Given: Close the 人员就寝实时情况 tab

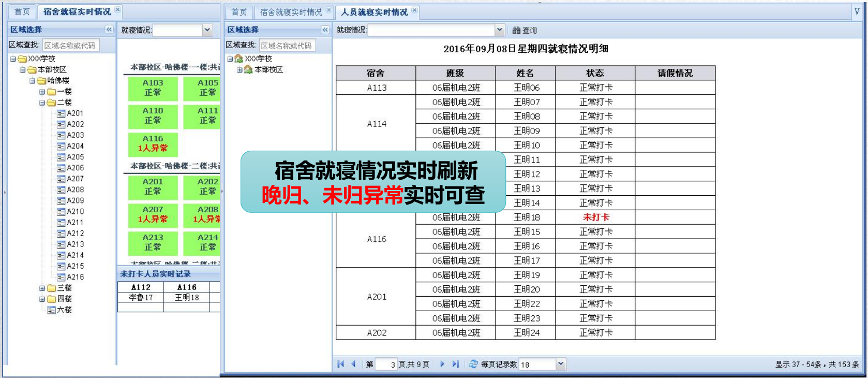Looking at the screenshot, I should (414, 10).
